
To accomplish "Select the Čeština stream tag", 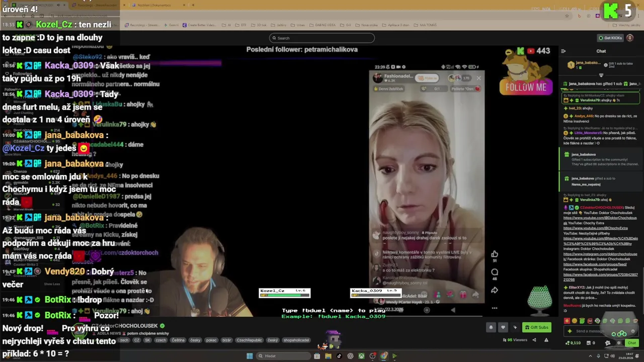I will [178, 340].
